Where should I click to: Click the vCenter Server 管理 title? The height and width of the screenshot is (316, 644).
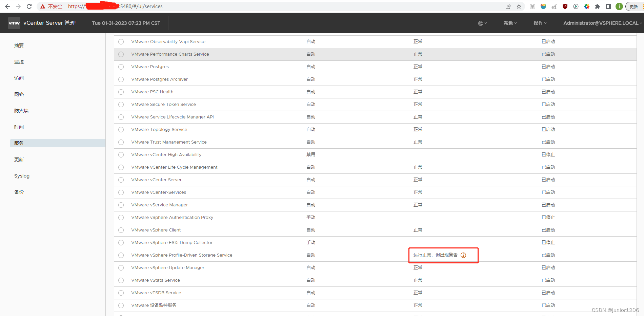tap(49, 23)
